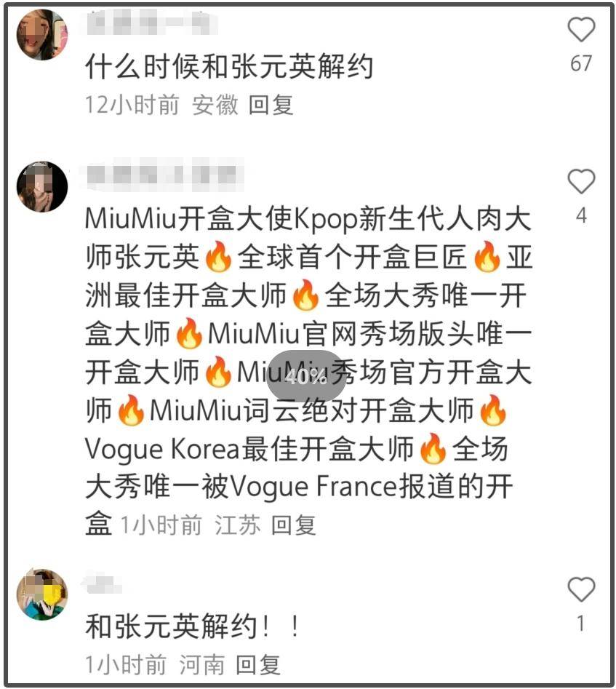Screen dimensions: 616x689
Task: View the profile picture of the Jiangsu commenter
Action: coord(42,187)
